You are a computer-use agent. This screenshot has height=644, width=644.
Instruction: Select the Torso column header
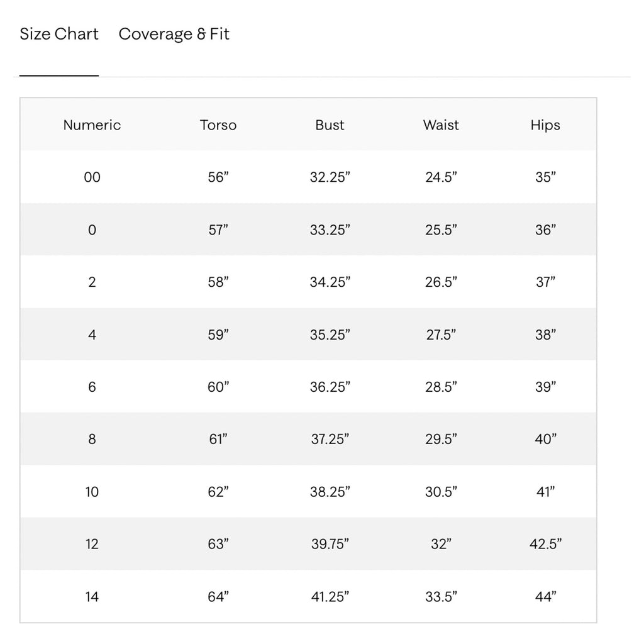coord(218,125)
